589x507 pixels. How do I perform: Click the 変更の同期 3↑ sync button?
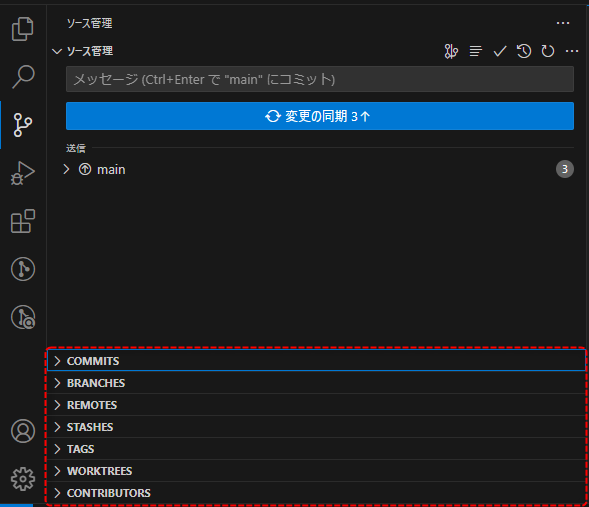click(320, 116)
